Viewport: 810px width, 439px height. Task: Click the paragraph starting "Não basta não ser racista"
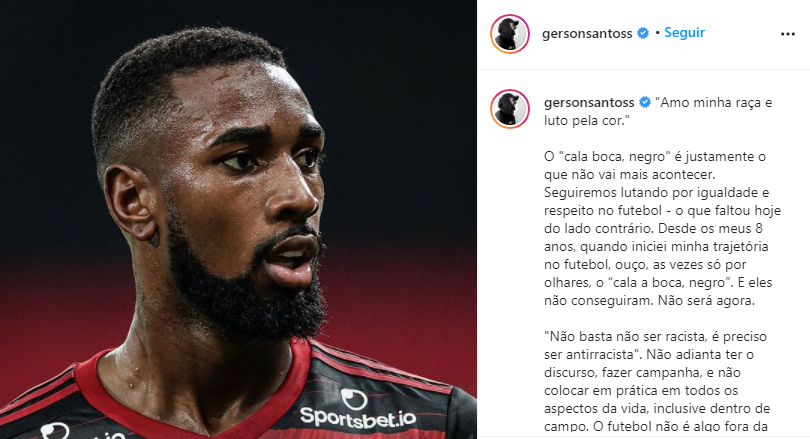(657, 382)
